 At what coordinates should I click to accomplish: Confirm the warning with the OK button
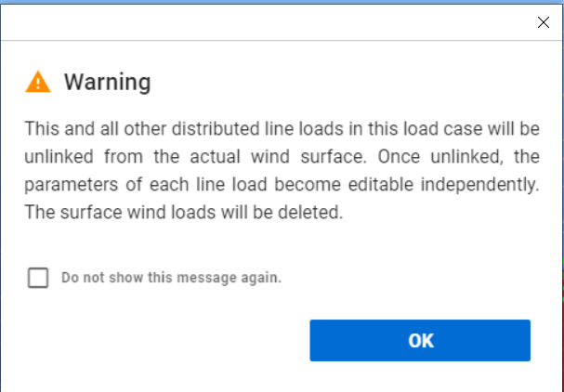420,340
